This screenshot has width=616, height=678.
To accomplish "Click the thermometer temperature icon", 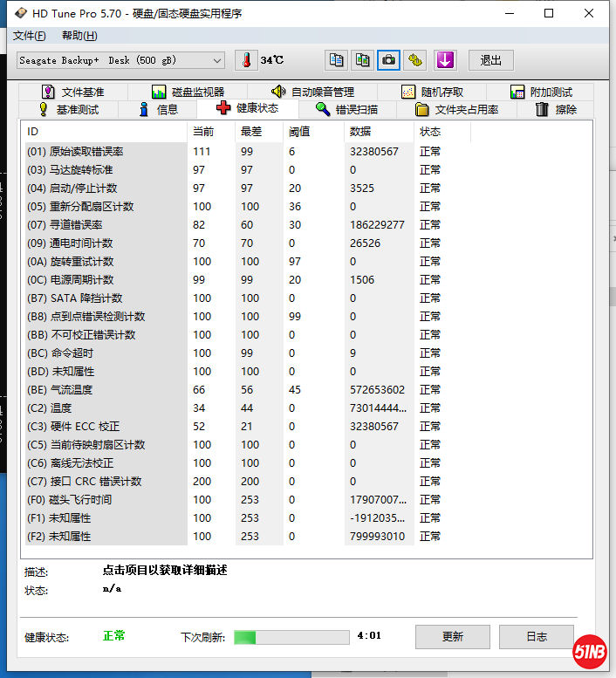I will pos(247,60).
